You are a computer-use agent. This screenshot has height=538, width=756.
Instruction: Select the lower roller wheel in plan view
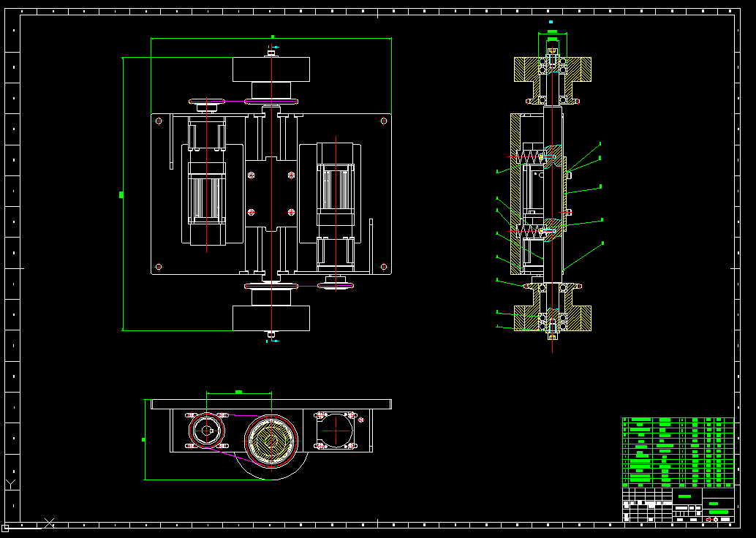(271, 318)
